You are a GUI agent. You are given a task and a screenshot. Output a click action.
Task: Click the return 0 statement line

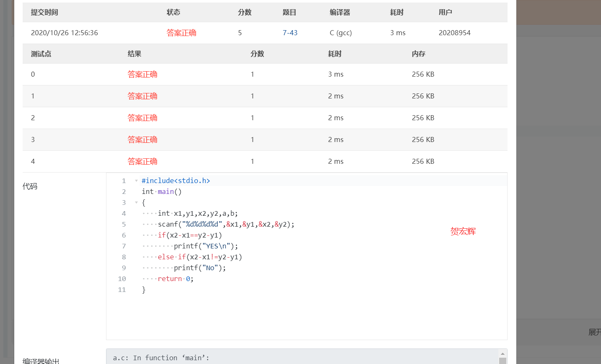pyautogui.click(x=176, y=279)
